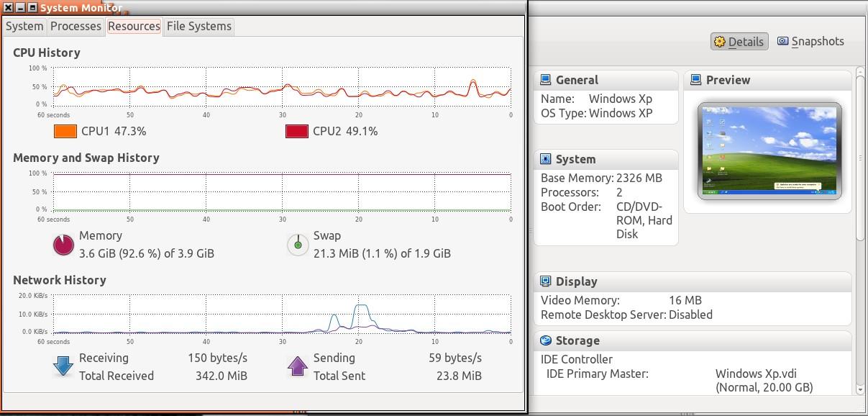Click the Storage section disk icon

[547, 340]
